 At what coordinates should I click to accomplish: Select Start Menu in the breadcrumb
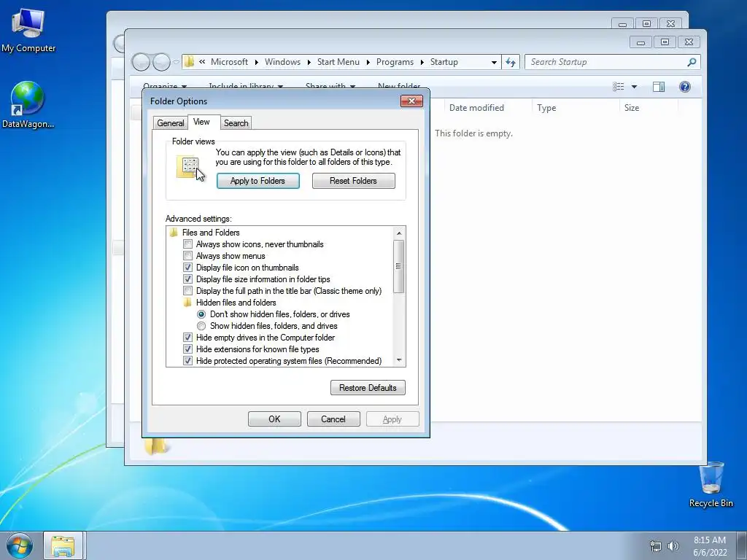point(338,62)
